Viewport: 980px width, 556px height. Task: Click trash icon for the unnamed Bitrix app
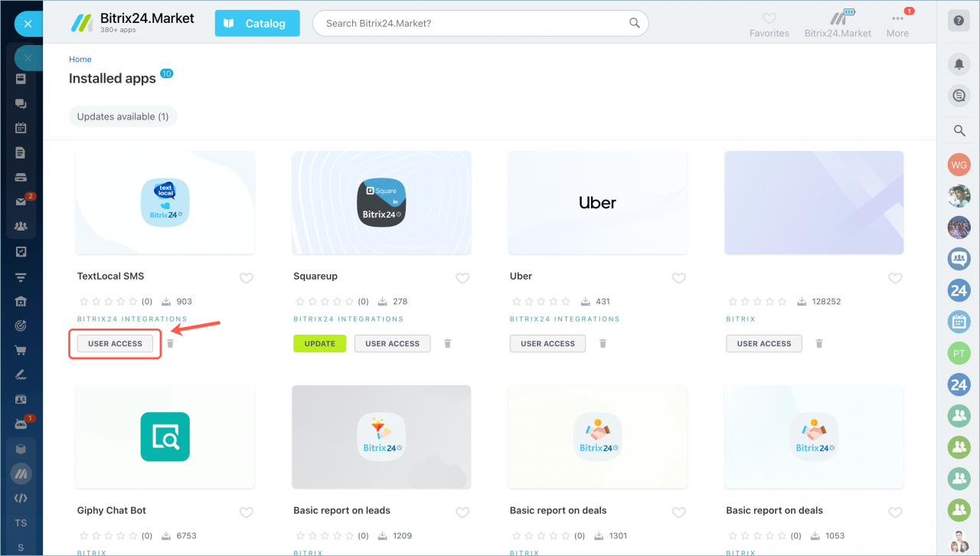point(819,344)
